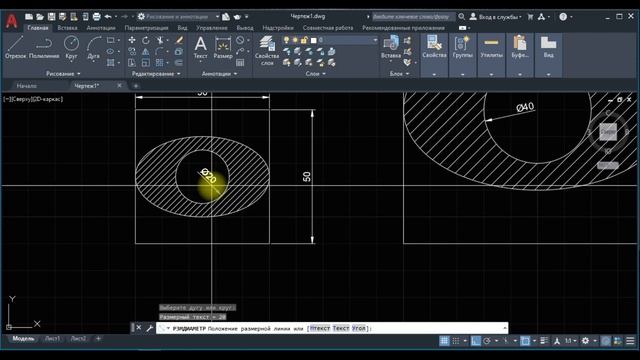This screenshot has width=640, height=360.
Task: Choose the Мтекст command option
Action: click(320, 328)
